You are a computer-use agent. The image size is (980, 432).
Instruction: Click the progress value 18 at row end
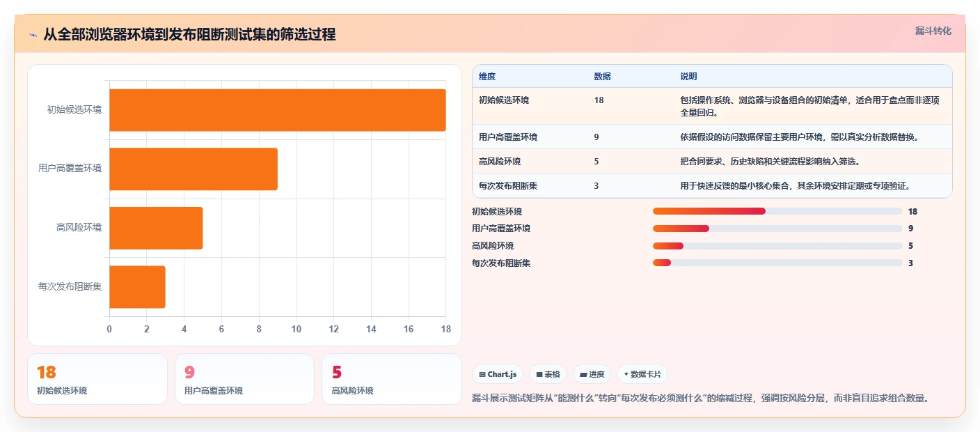click(912, 211)
